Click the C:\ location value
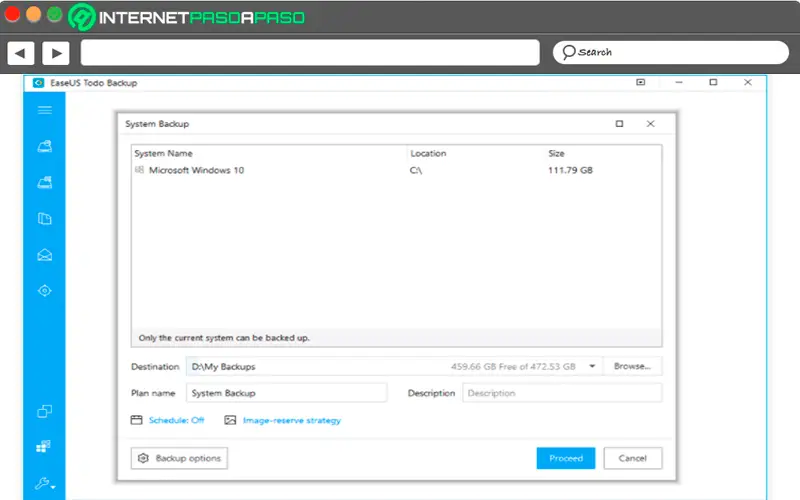This screenshot has height=500, width=800. click(416, 170)
